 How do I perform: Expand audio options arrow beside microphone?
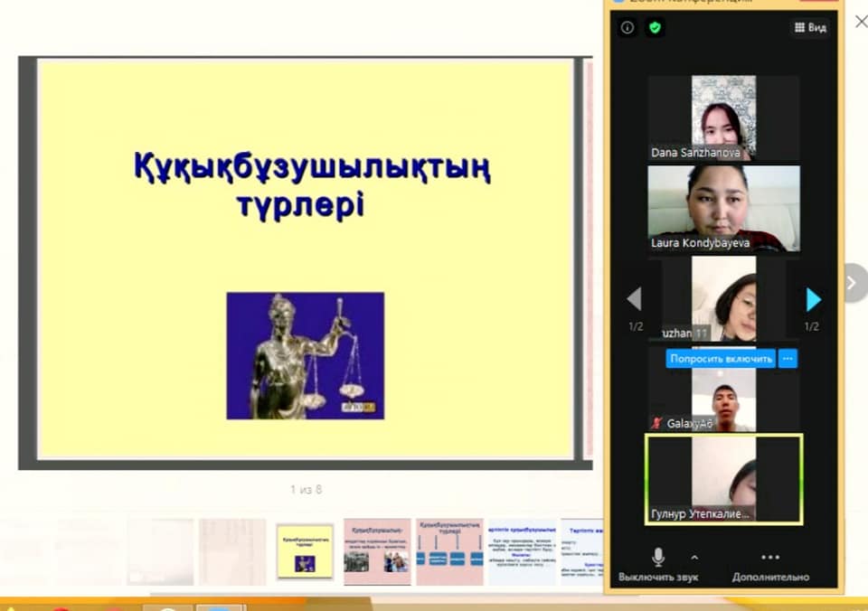coord(694,557)
